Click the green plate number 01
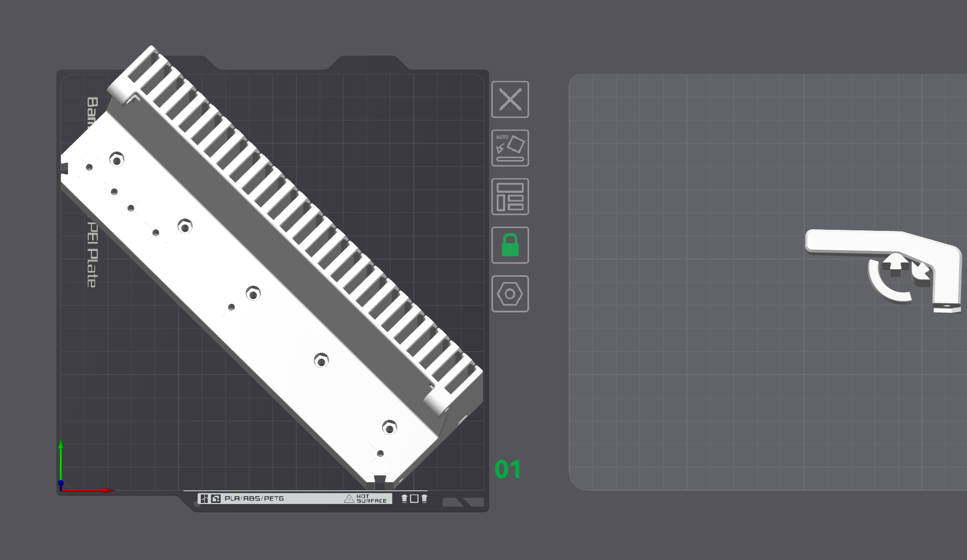967x560 pixels. tap(508, 469)
